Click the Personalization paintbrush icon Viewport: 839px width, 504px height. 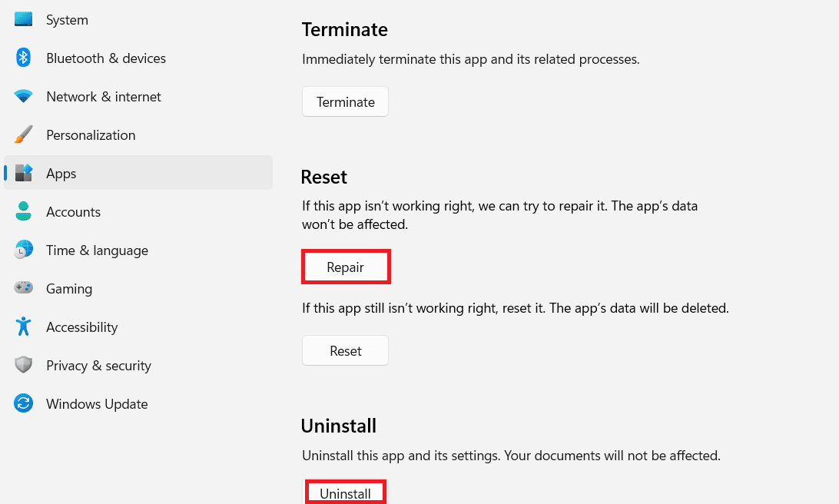coord(23,134)
